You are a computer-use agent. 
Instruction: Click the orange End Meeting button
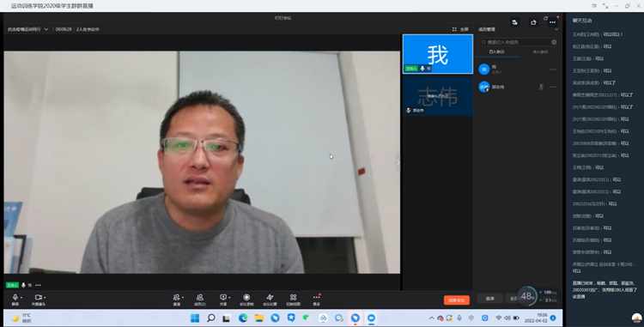click(x=456, y=300)
